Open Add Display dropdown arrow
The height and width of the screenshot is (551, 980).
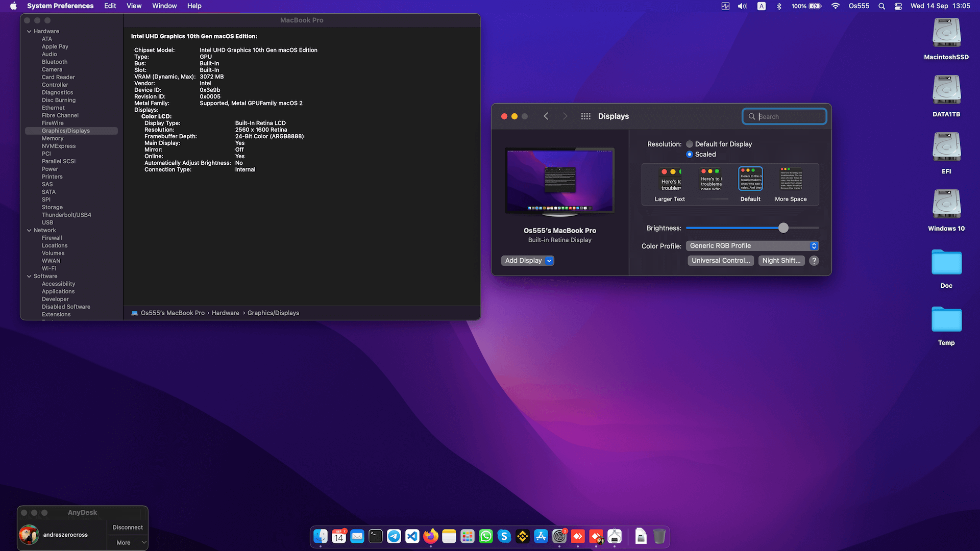pos(549,261)
